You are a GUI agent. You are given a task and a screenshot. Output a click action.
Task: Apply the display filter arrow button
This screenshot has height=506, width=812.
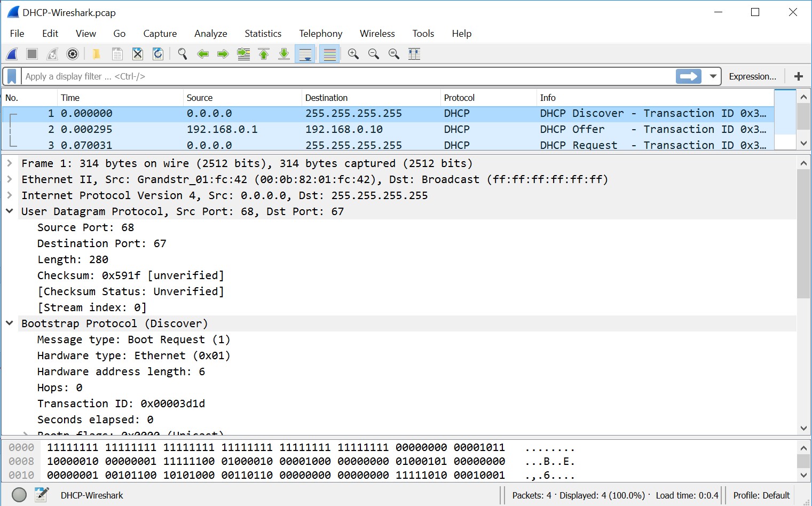(x=689, y=76)
